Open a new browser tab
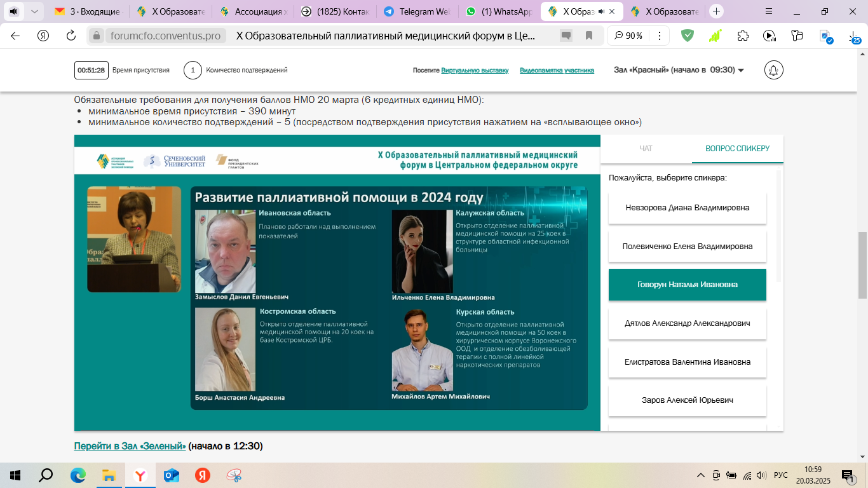Image resolution: width=868 pixels, height=488 pixels. [x=716, y=11]
